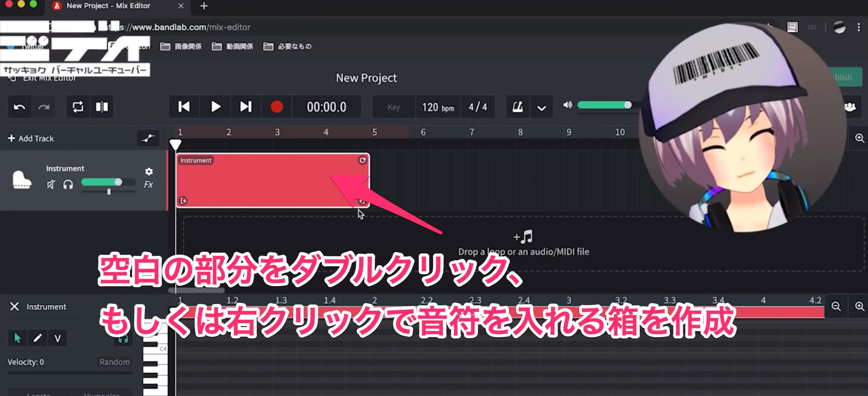Click the Random velocity button
This screenshot has width=868, height=396.
(x=115, y=362)
